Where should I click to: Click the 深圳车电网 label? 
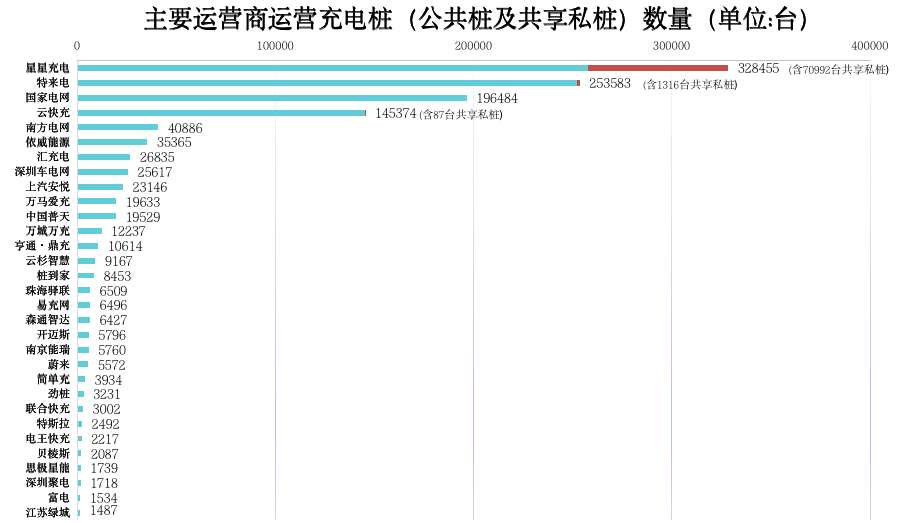(42, 171)
